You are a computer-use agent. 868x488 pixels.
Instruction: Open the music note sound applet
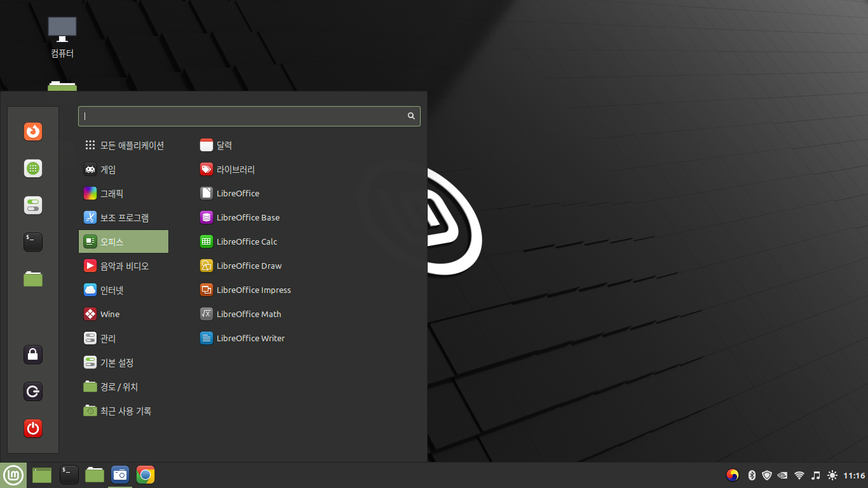click(816, 475)
